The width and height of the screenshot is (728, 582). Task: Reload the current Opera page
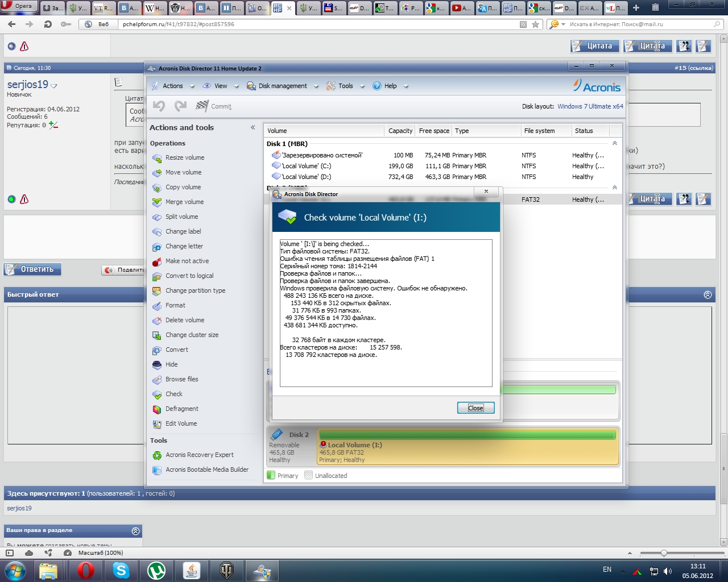pyautogui.click(x=48, y=24)
